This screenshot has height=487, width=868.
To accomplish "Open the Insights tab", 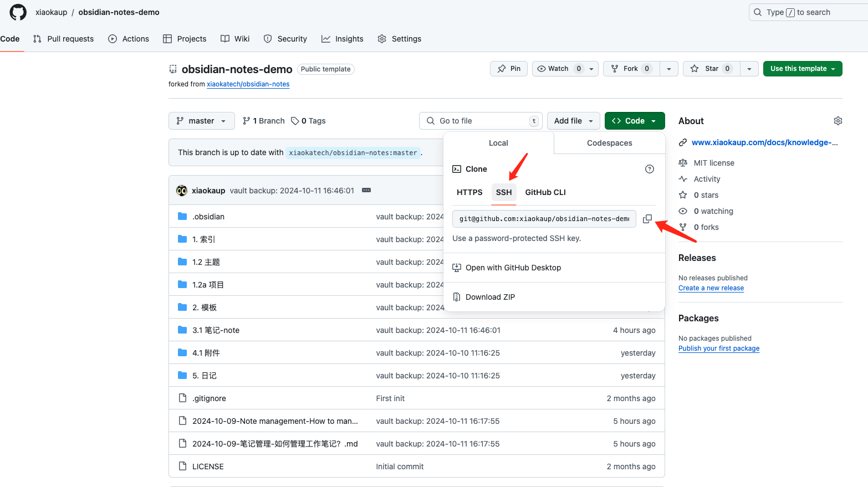I will click(343, 39).
